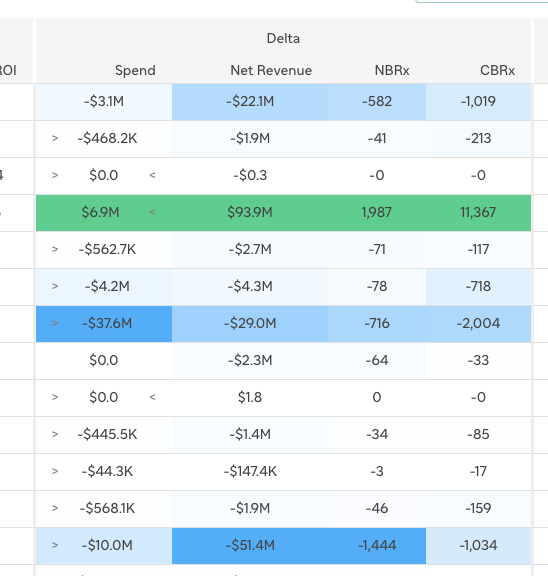
Task: Select the -2,004 CBRx cell
Action: click(x=478, y=323)
